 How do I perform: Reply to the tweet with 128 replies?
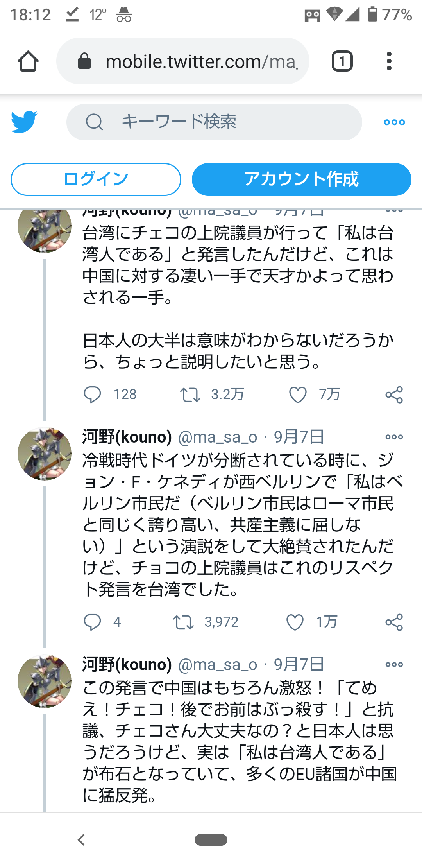pos(93,395)
